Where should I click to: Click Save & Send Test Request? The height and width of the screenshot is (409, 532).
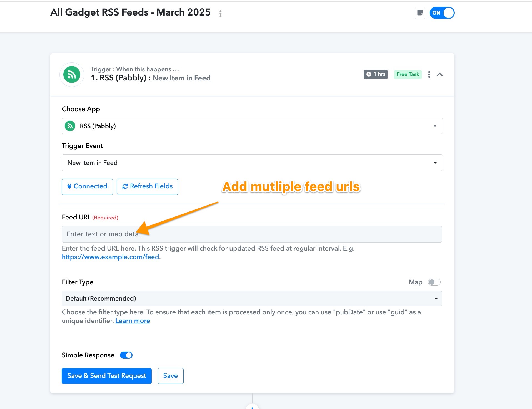pos(107,376)
